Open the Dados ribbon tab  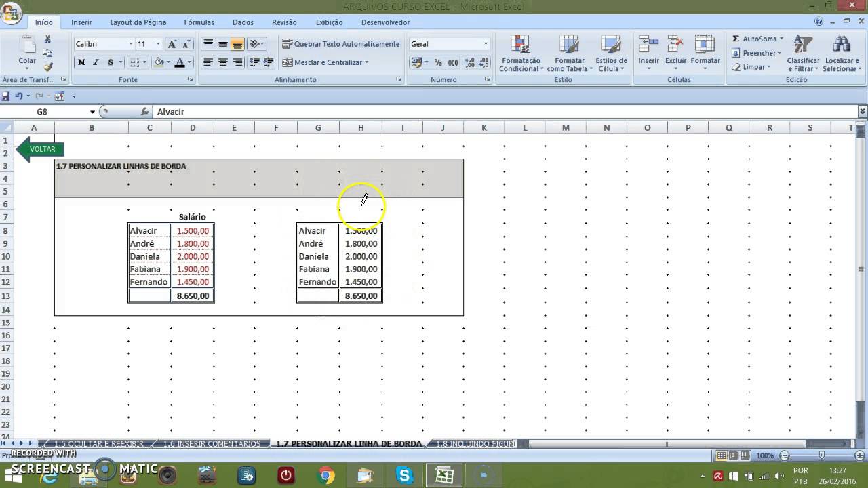click(x=243, y=22)
